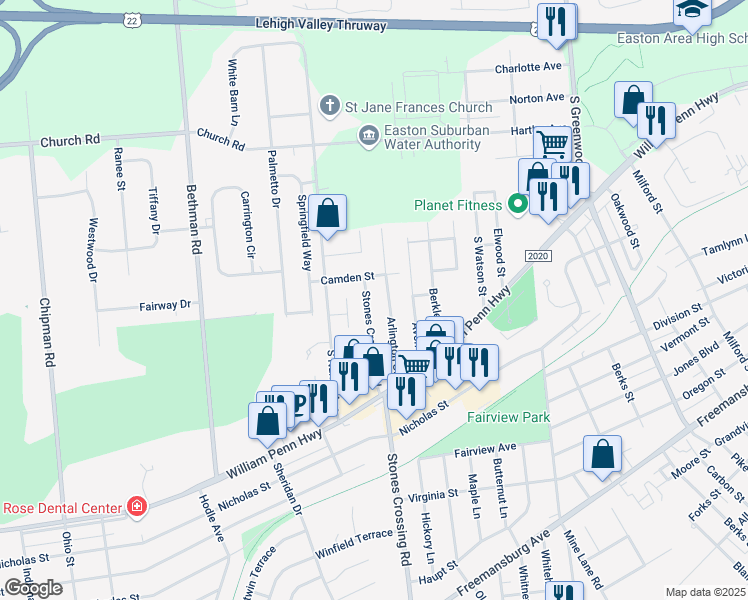Click the Westwood Dr label

coord(93,250)
